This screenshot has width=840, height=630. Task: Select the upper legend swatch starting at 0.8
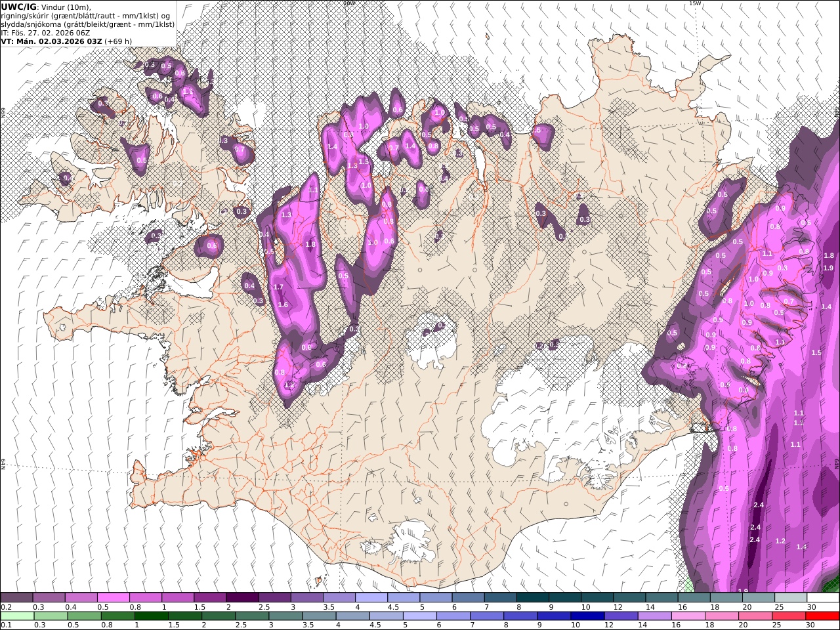click(145, 598)
